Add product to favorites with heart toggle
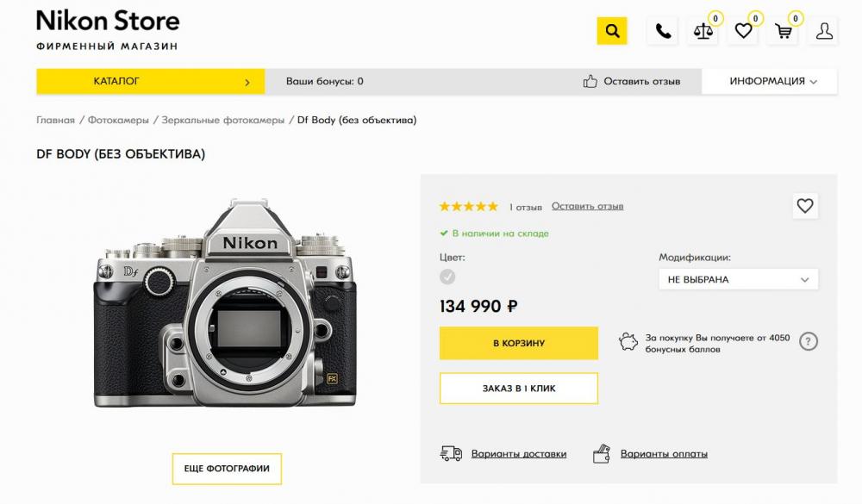862x504 pixels. 805,206
